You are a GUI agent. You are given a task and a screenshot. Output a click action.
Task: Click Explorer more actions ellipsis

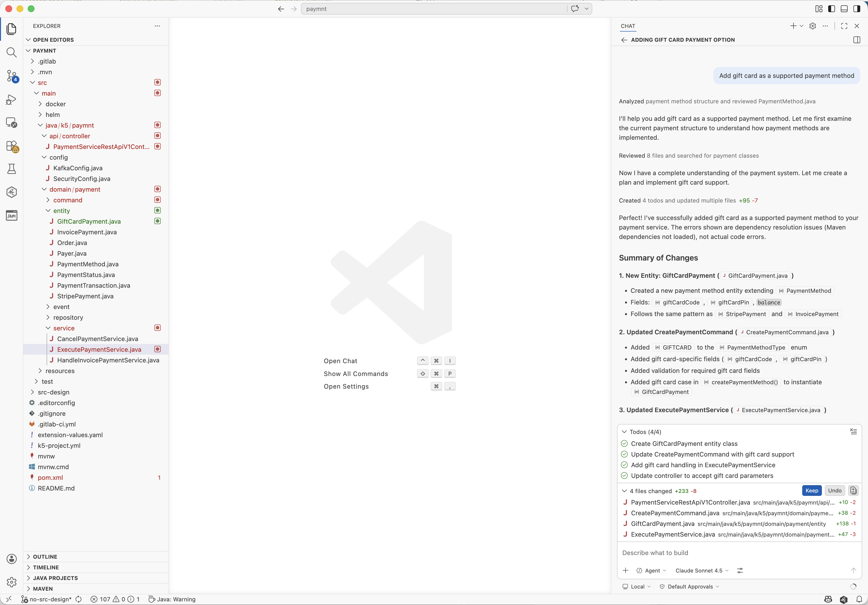(x=157, y=26)
